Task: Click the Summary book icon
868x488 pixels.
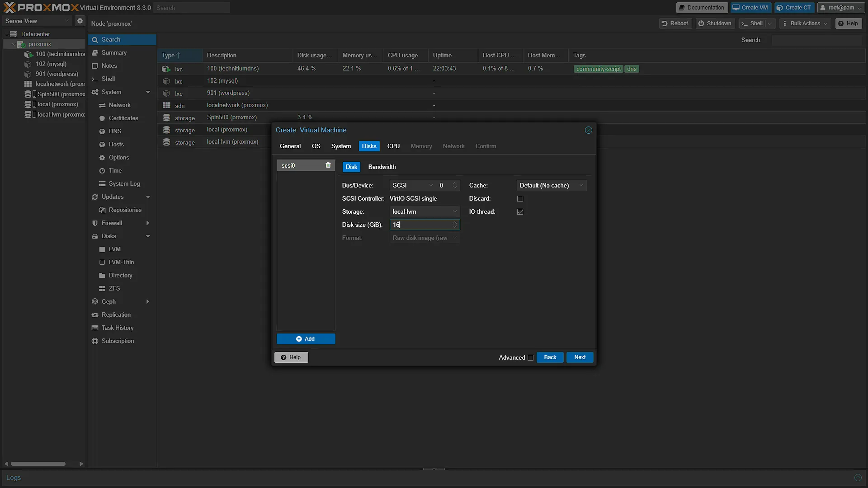Action: point(95,52)
